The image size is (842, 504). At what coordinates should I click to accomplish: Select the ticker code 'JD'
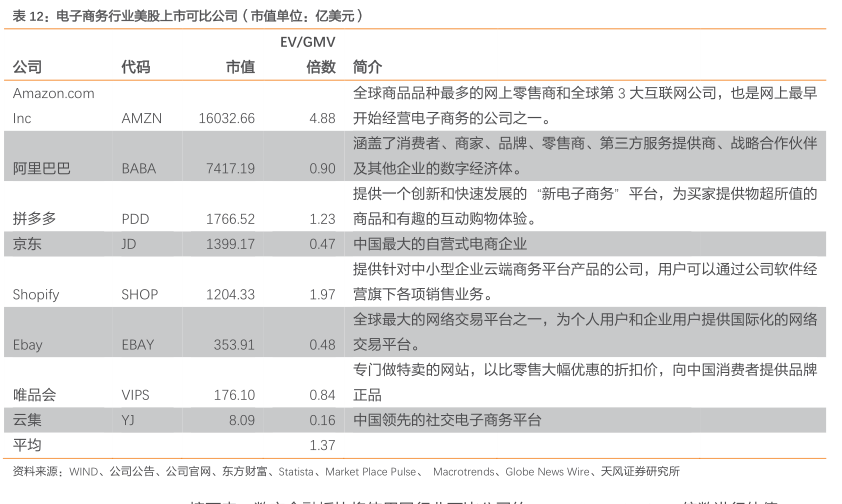point(129,244)
